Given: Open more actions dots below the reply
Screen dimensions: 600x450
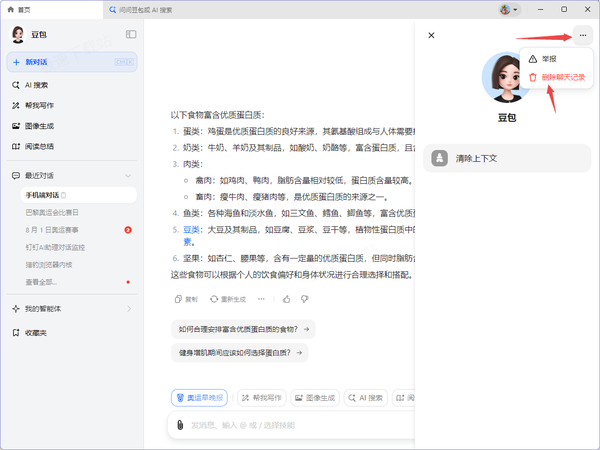Looking at the screenshot, I should (x=261, y=299).
